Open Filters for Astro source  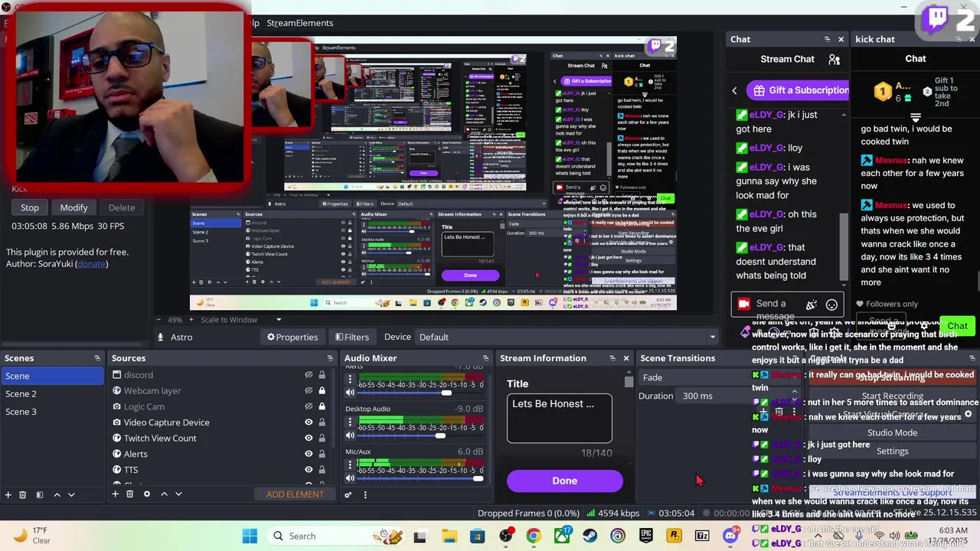351,337
